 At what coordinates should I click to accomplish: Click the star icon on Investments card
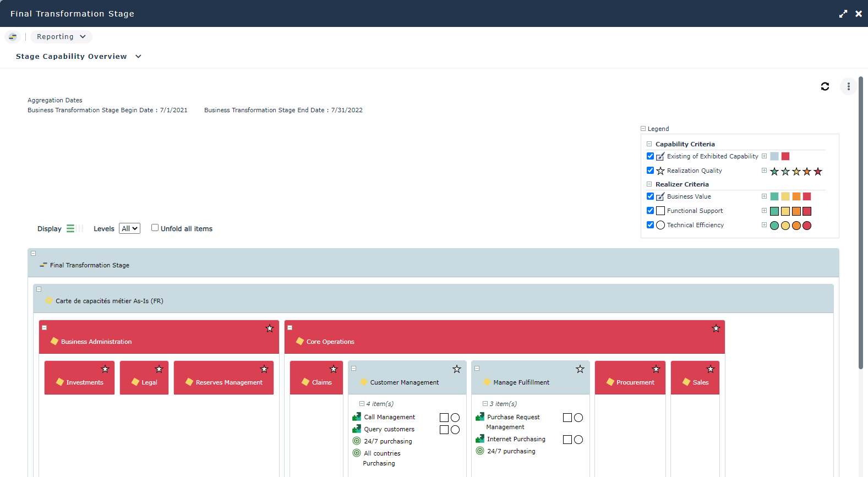[x=105, y=369]
